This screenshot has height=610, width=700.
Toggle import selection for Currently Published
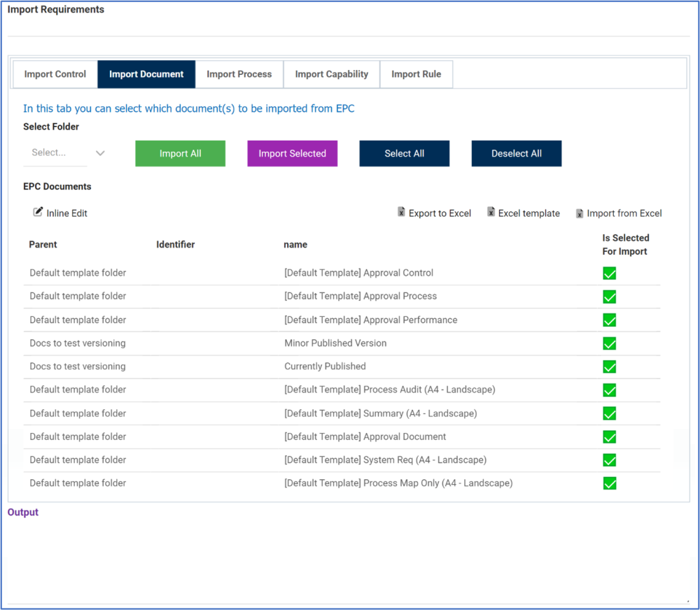tap(609, 367)
